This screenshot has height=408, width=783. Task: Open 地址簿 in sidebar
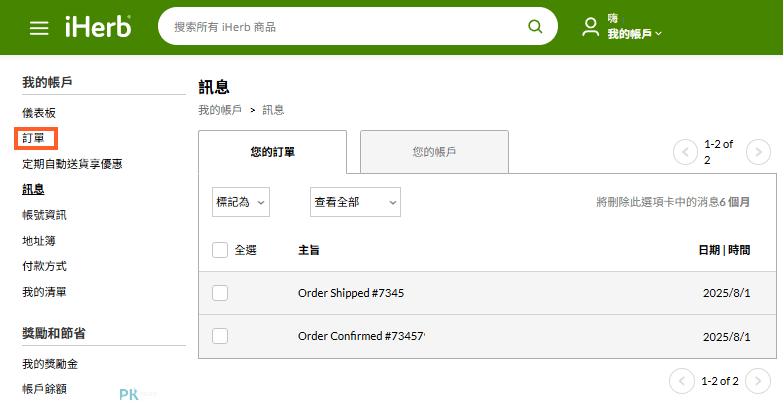click(39, 241)
